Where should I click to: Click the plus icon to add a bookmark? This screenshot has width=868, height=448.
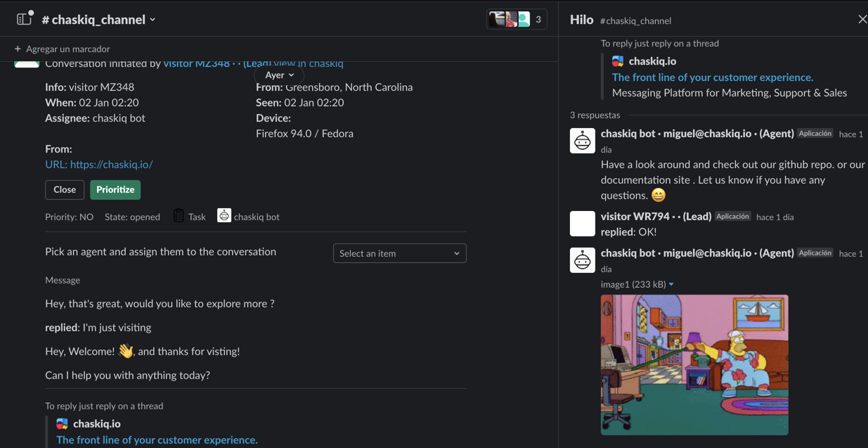point(18,49)
